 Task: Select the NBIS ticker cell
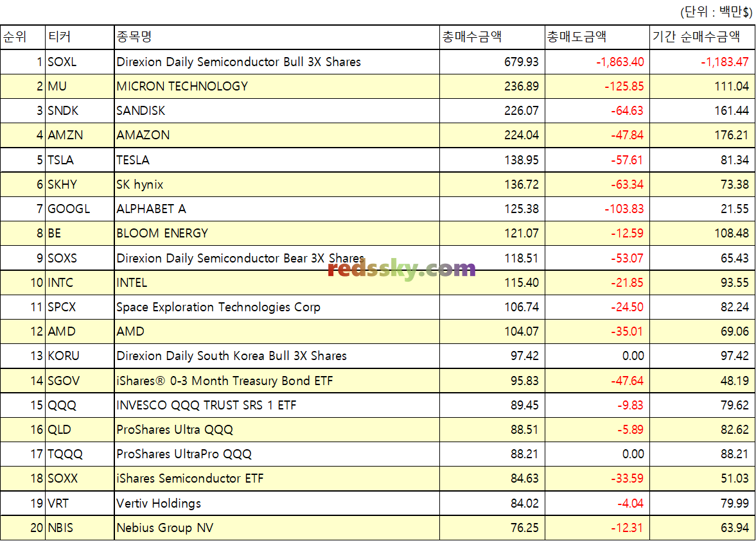tap(80, 528)
